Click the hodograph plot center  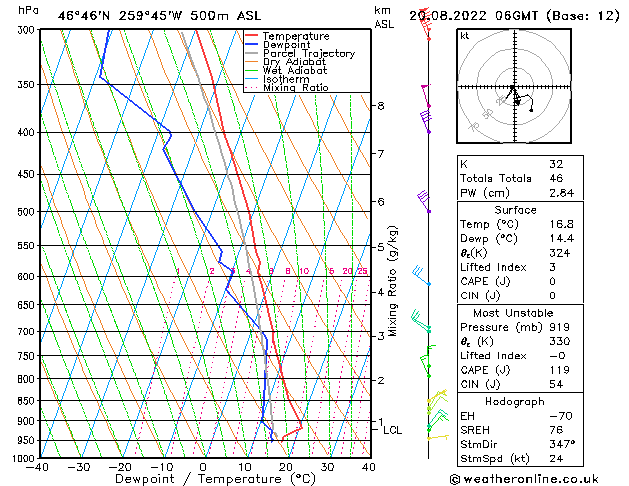click(514, 87)
